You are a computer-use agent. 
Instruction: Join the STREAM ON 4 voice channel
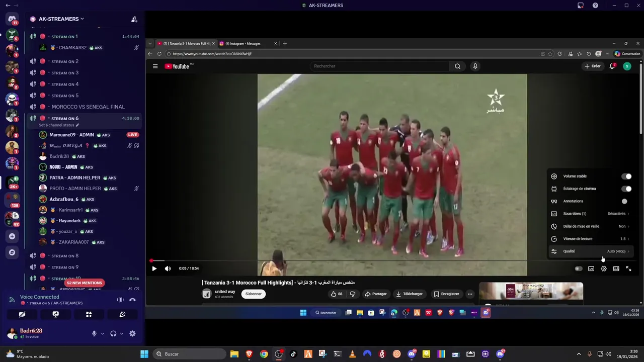point(83,84)
